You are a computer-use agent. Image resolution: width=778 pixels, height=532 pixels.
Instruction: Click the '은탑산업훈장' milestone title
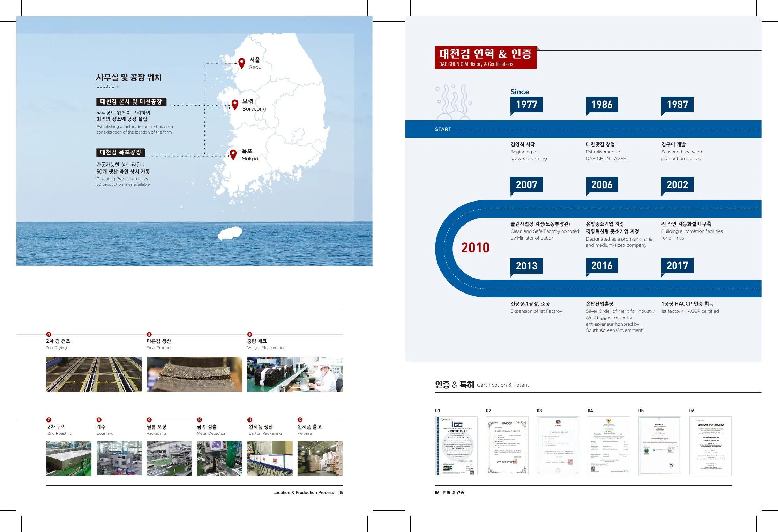[x=600, y=304]
